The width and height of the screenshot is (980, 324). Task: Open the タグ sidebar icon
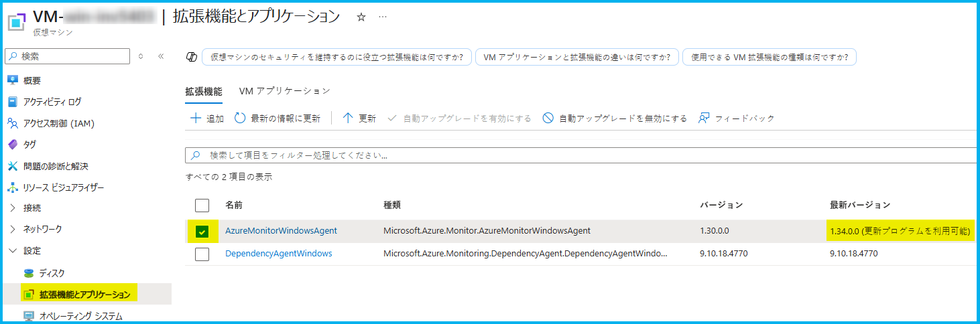(x=13, y=145)
